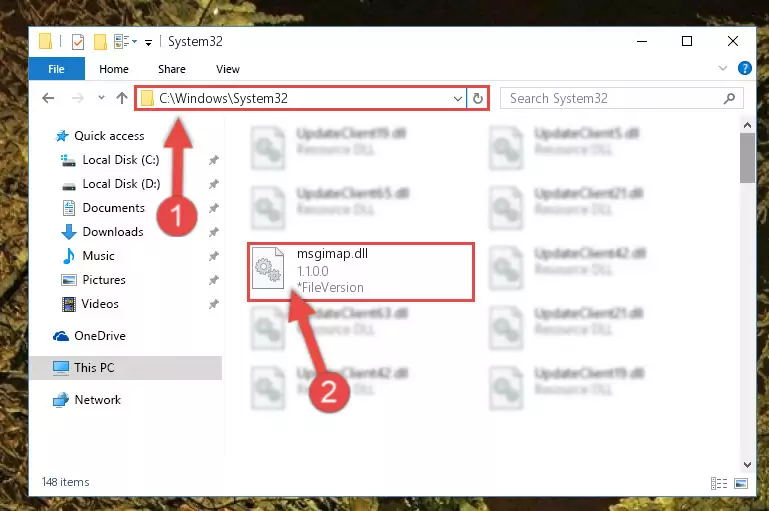Expand the ribbon with the chevron
The width and height of the screenshot is (769, 511).
[722, 68]
